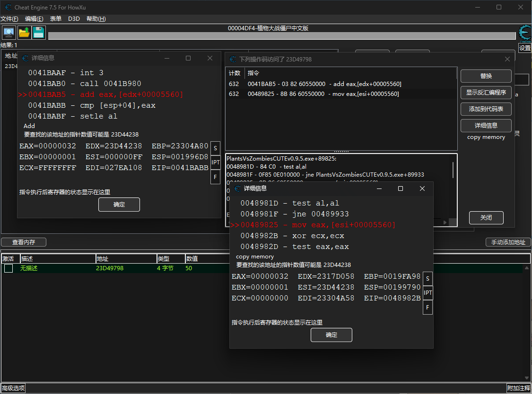Open the D3D menu
The image size is (532, 394).
click(x=74, y=19)
